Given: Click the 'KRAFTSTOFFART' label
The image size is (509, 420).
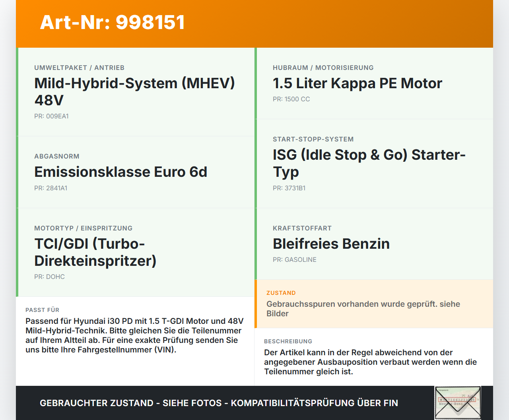Looking at the screenshot, I should pyautogui.click(x=302, y=228).
